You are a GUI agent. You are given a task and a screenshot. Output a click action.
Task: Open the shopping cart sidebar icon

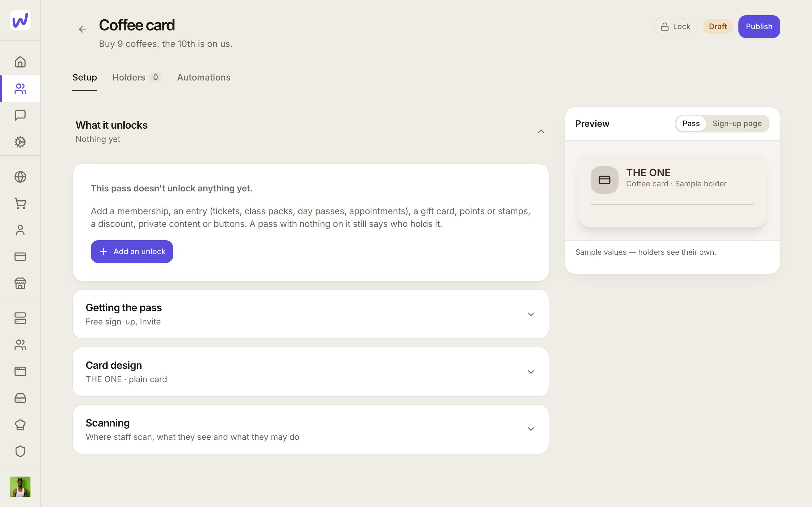(20, 203)
